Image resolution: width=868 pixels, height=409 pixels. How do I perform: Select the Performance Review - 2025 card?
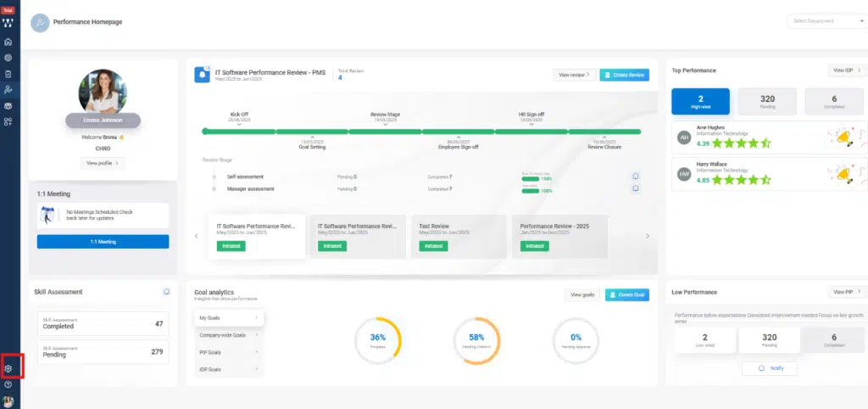[x=560, y=237]
